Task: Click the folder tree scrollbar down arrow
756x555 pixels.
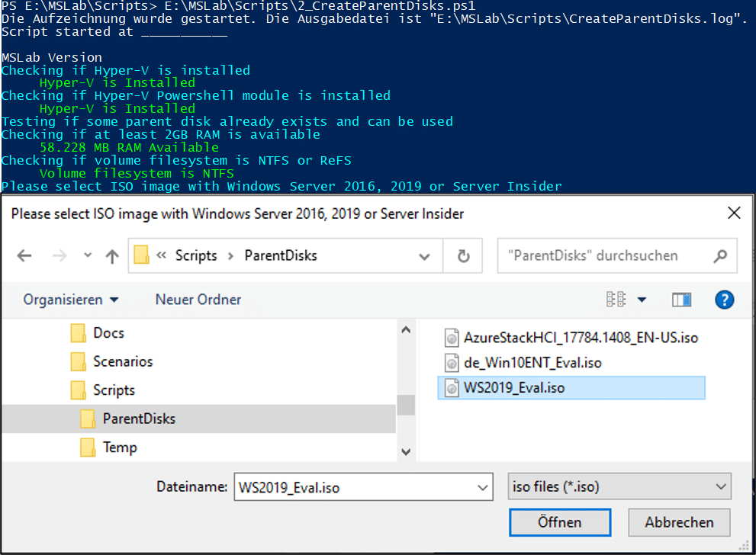Action: pos(406,452)
